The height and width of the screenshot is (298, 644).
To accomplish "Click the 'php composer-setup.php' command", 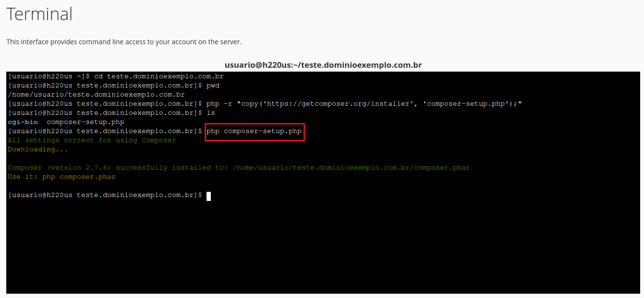I will pos(254,131).
